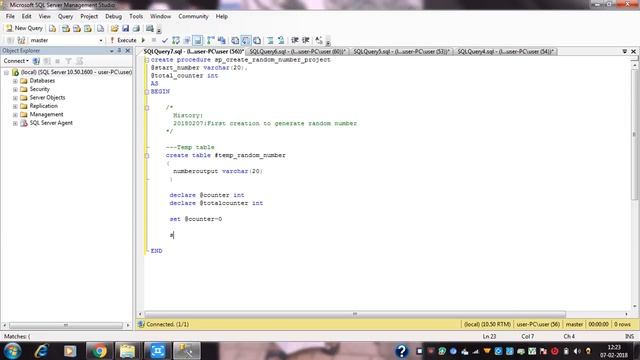Collapse the create procedure code block
Viewport: 640px width, 360px height.
coord(147,60)
